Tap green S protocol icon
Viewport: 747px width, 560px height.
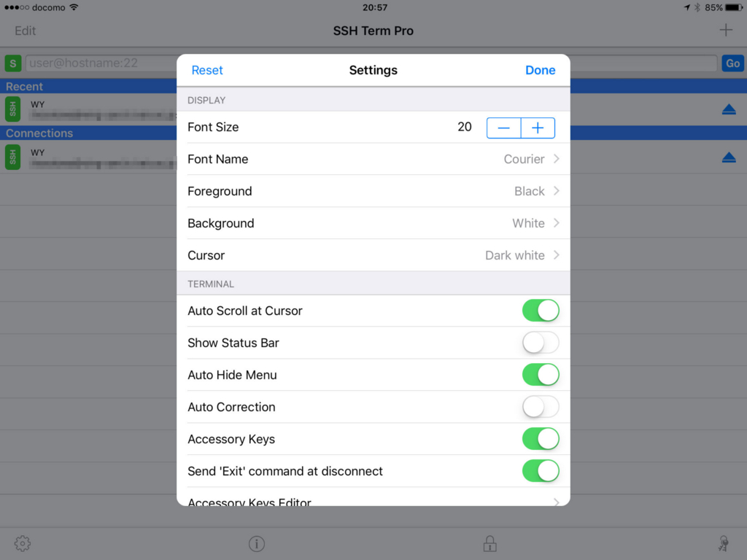[x=13, y=63]
